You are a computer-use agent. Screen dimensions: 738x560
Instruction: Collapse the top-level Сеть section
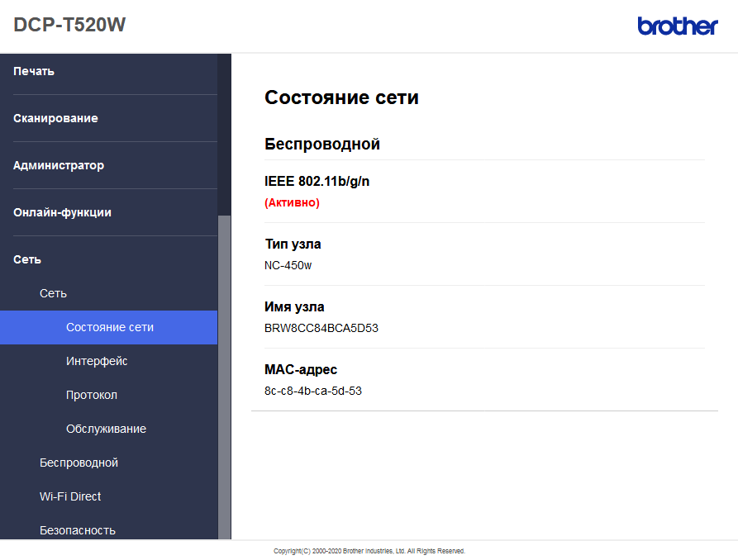click(x=27, y=260)
